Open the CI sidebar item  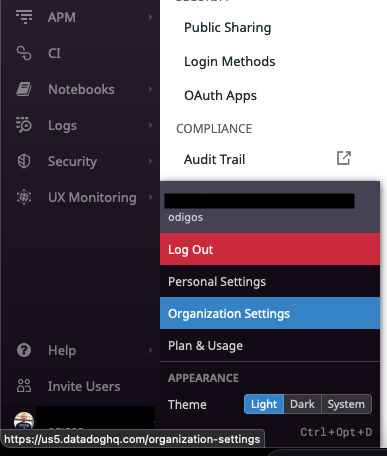[54, 53]
